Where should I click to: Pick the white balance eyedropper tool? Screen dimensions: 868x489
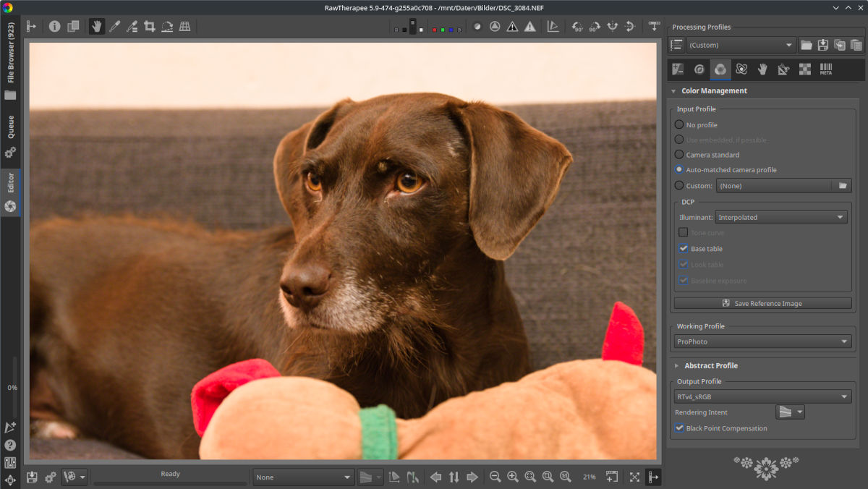coord(114,27)
